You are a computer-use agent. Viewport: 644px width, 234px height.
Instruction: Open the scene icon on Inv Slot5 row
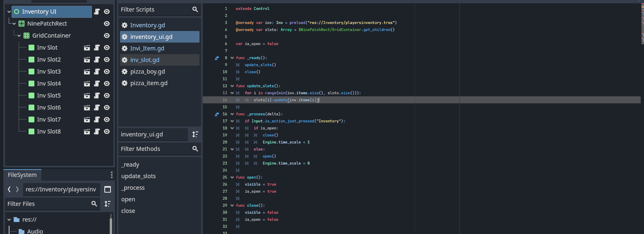tap(87, 96)
